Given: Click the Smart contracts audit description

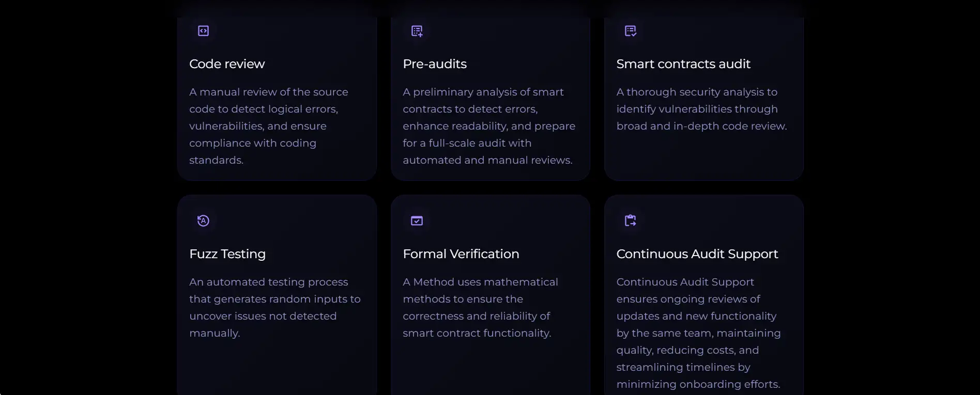Looking at the screenshot, I should (x=701, y=109).
